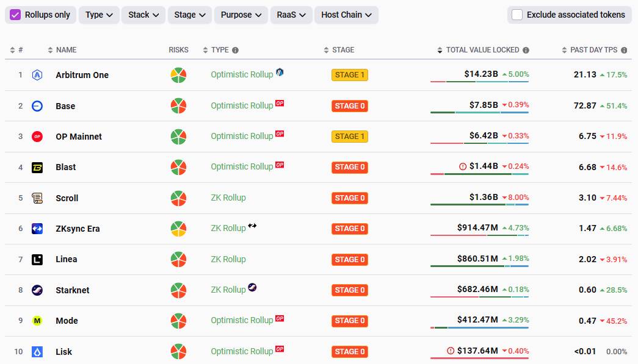Click the Starknet stack badge beside ZK Rollup
This screenshot has width=638, height=364.
click(x=252, y=287)
